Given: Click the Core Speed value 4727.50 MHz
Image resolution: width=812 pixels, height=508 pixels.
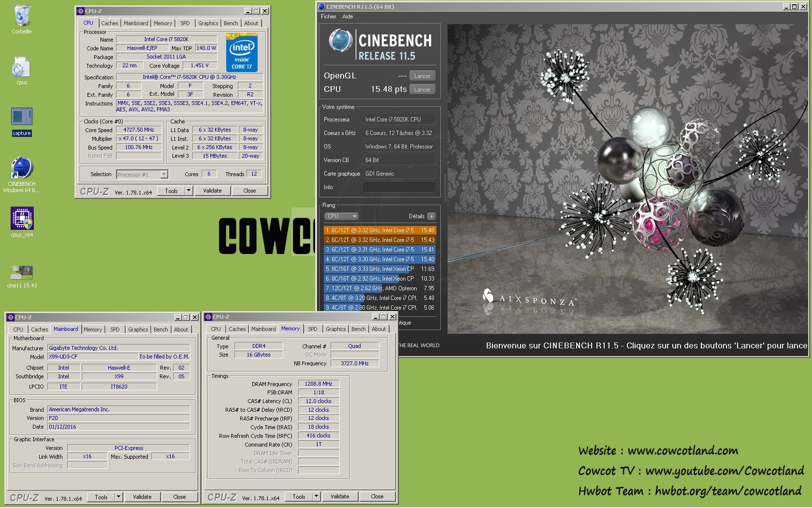Looking at the screenshot, I should click(139, 130).
